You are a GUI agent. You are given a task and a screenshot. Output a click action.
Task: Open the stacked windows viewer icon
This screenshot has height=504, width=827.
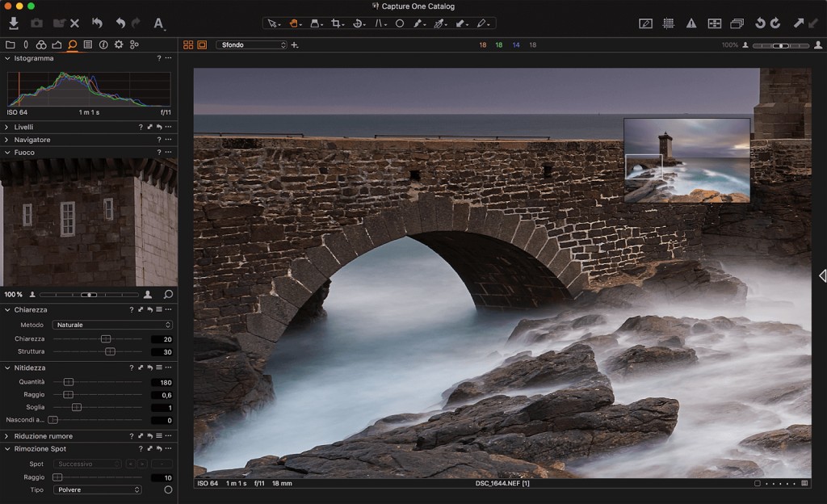(x=737, y=23)
